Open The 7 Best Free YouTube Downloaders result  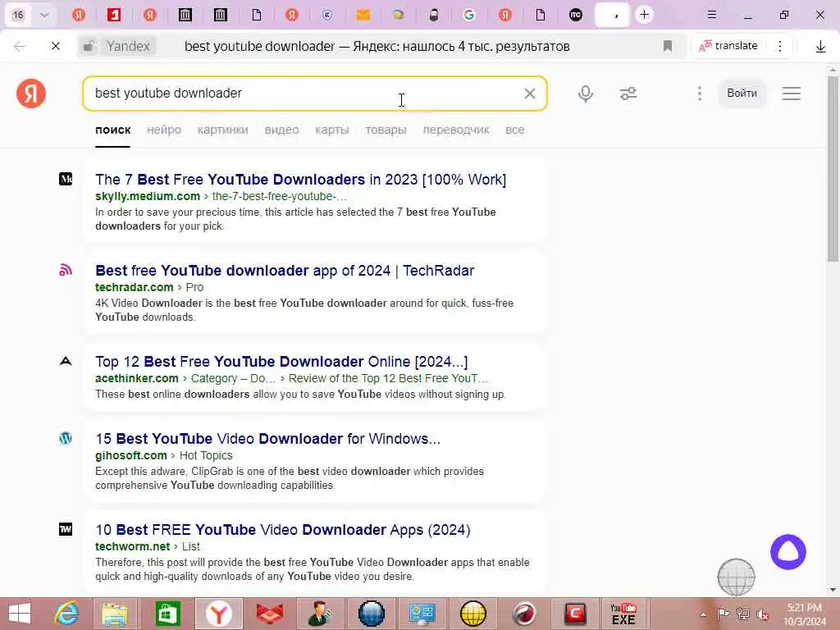[300, 180]
